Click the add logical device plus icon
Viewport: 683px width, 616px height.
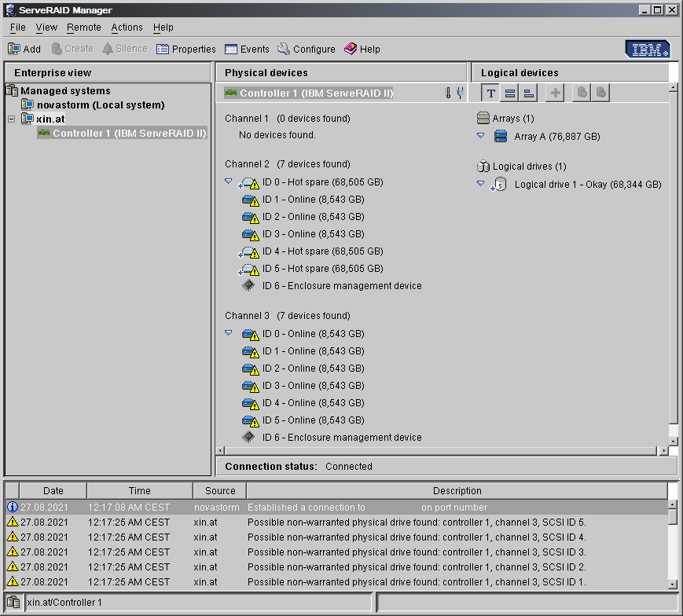pos(556,93)
